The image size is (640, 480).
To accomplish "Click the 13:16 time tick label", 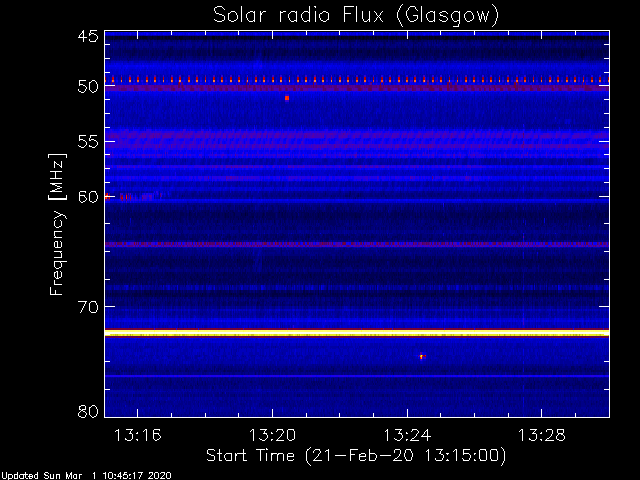I will point(138,435).
